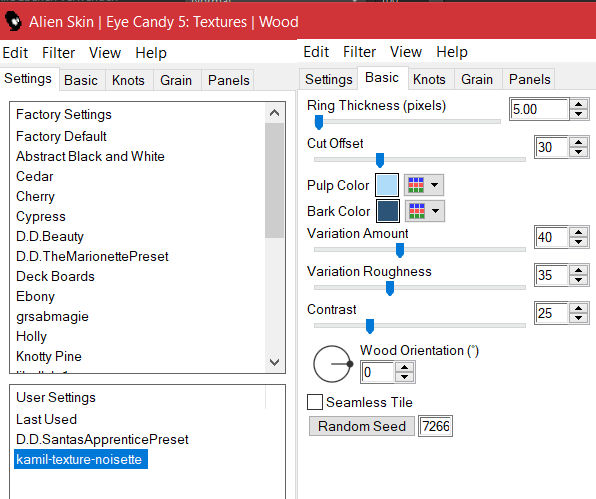Click the factory settings list scrollbar thumb
This screenshot has height=499, width=596.
pos(274,181)
